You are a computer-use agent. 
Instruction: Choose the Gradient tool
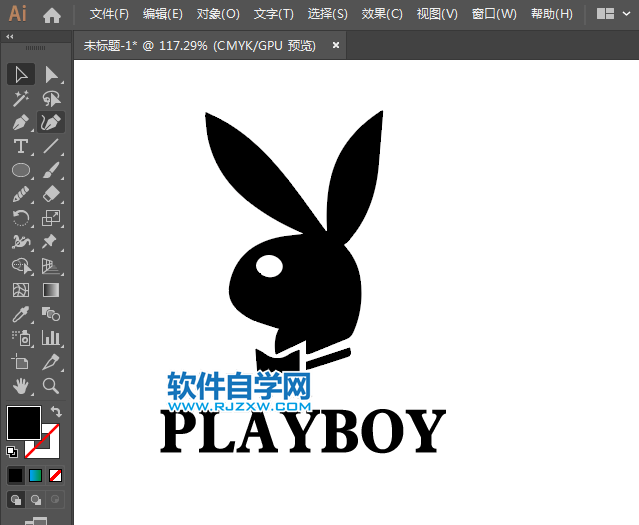point(51,290)
